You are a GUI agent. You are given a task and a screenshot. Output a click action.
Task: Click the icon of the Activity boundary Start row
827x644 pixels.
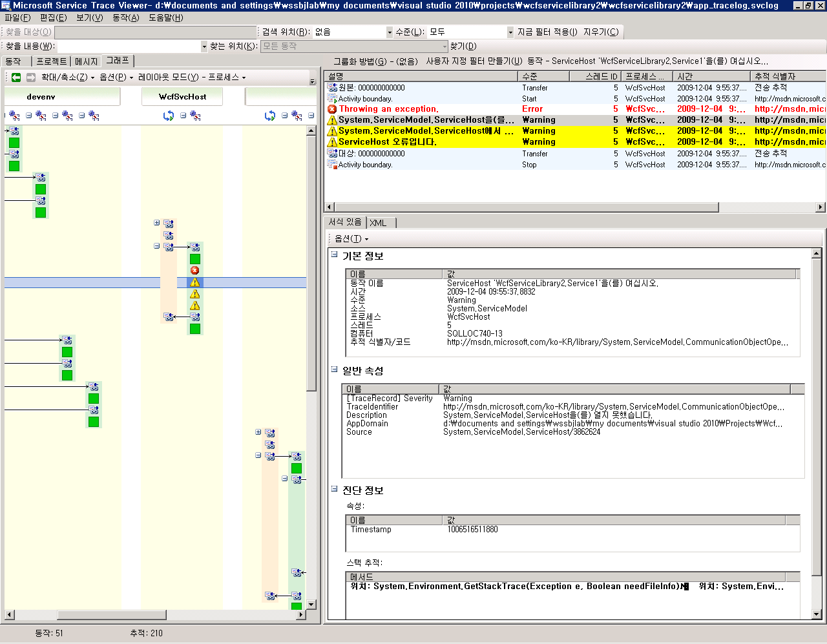coord(332,98)
